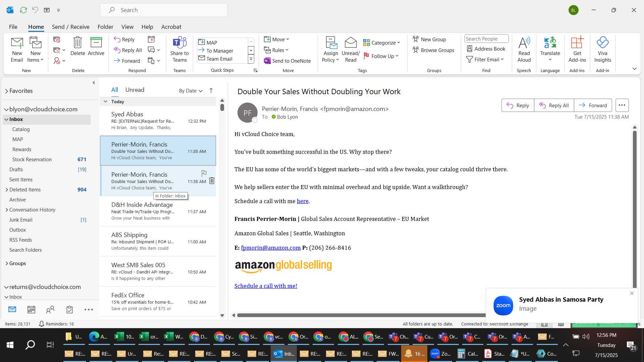
Task: Click Reply All in the reading pane
Action: [554, 105]
